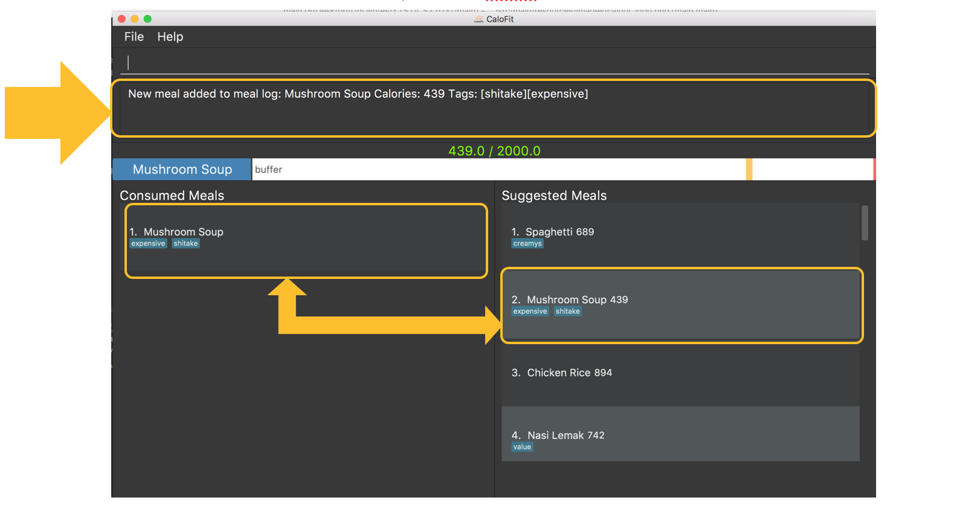Viewport: 980px width, 512px height.
Task: Select the Consumed Meals heading
Action: 172,196
